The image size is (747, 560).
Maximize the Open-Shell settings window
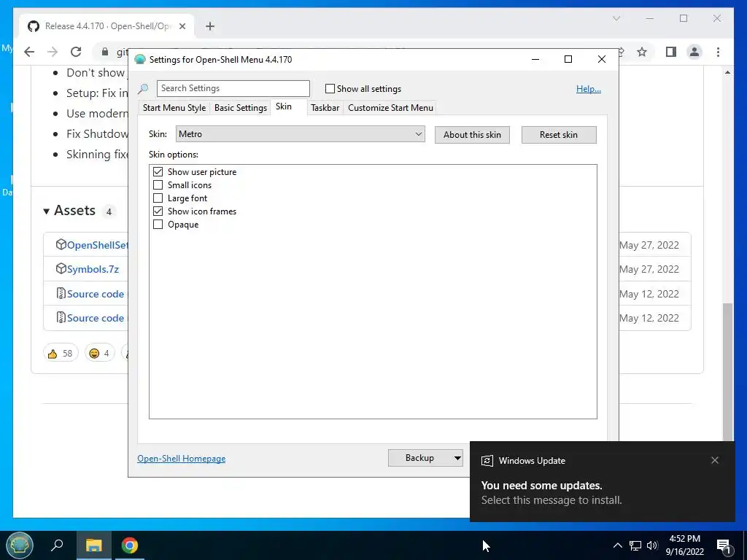point(568,60)
